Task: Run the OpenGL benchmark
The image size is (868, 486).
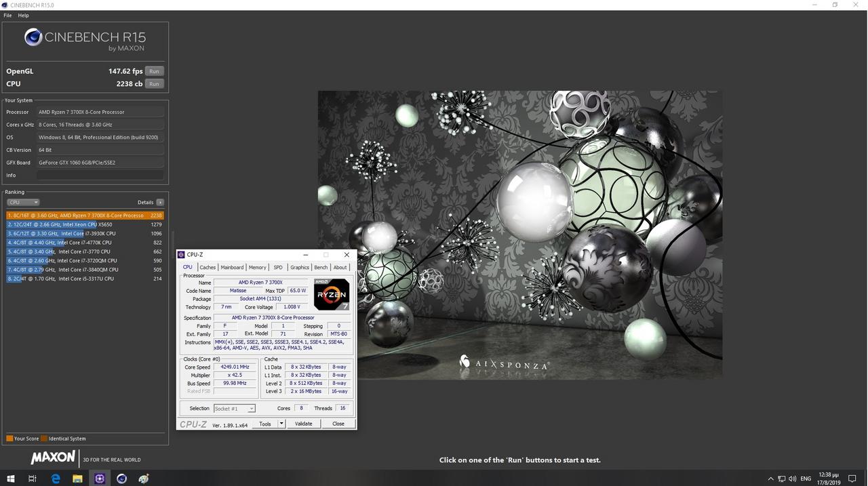Action: click(x=155, y=71)
